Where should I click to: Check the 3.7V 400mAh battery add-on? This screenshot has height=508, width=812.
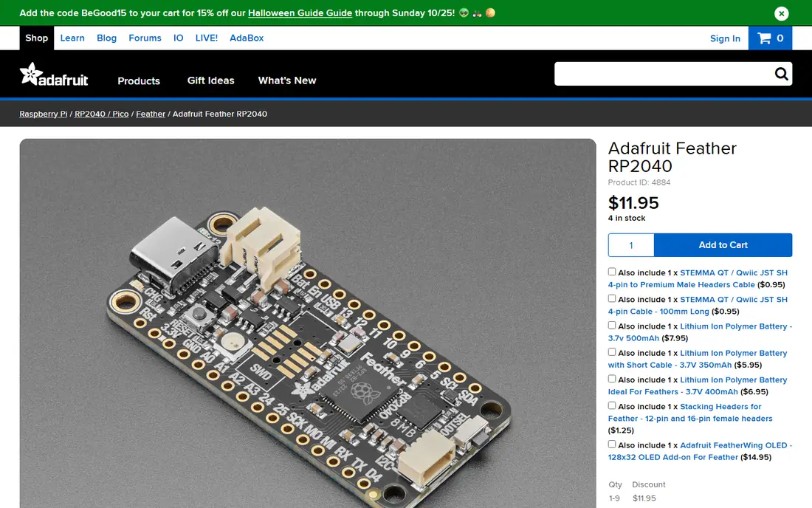[612, 379]
